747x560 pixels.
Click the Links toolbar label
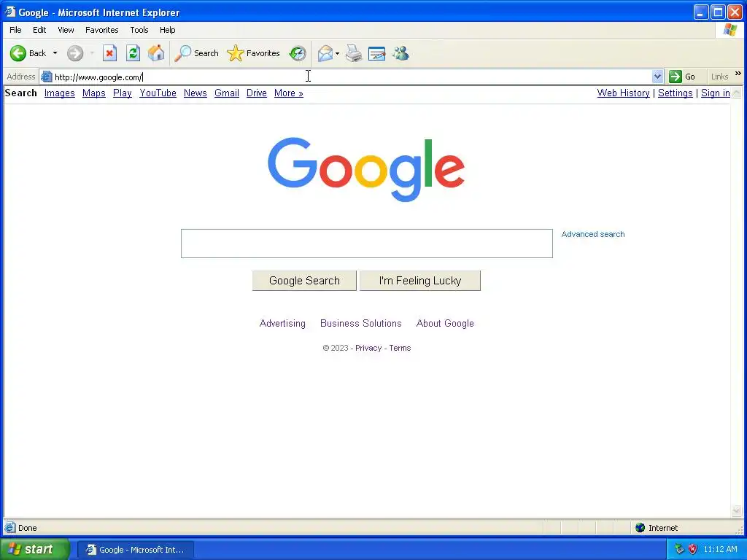click(x=719, y=77)
